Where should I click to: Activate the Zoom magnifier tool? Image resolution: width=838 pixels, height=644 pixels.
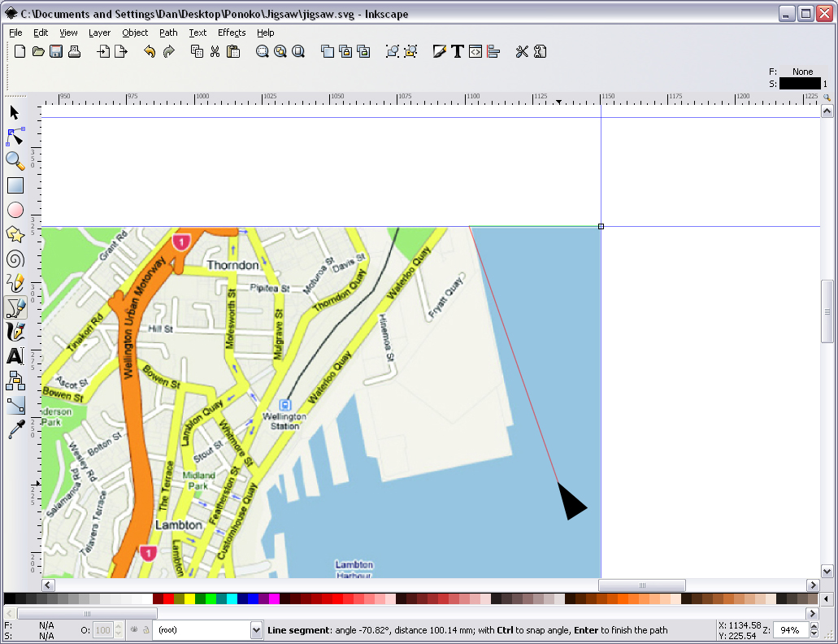pyautogui.click(x=15, y=160)
